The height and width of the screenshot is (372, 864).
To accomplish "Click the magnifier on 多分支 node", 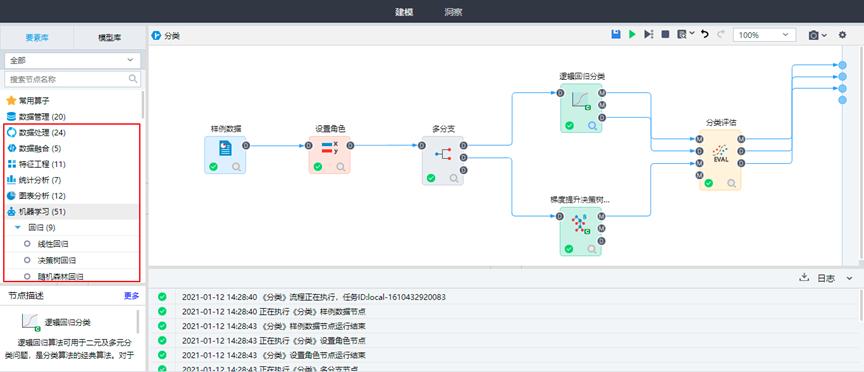I will click(x=454, y=178).
